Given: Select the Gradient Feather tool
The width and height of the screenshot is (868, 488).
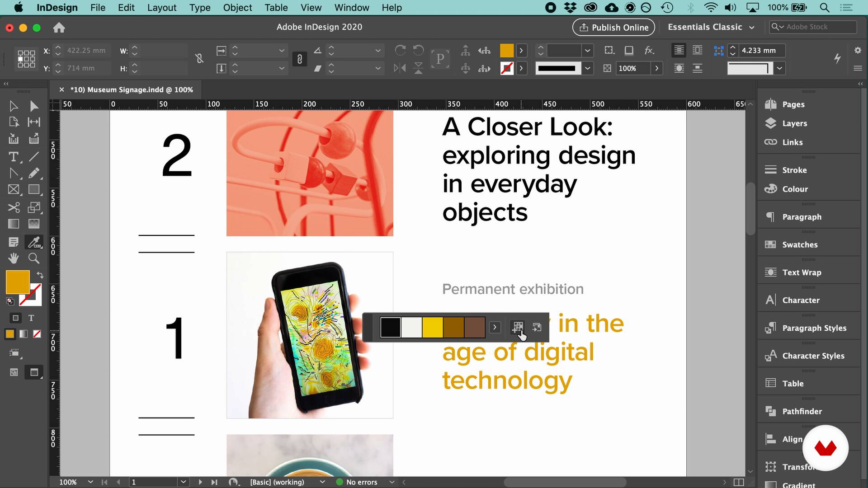Looking at the screenshot, I should (34, 224).
